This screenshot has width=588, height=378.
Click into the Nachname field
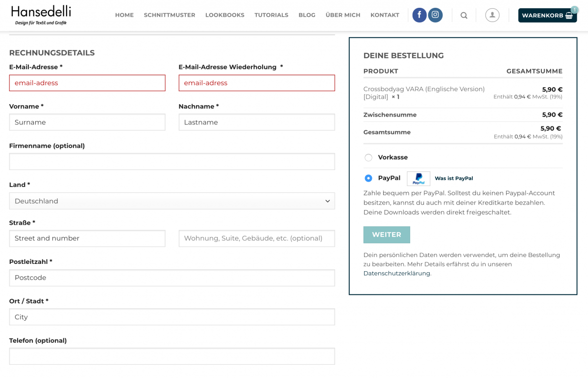pos(257,122)
